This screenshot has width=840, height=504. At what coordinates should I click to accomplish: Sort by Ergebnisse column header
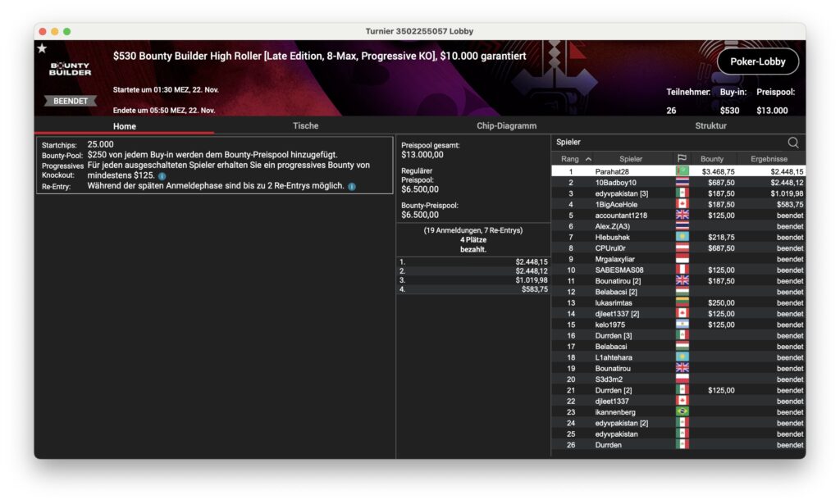769,159
